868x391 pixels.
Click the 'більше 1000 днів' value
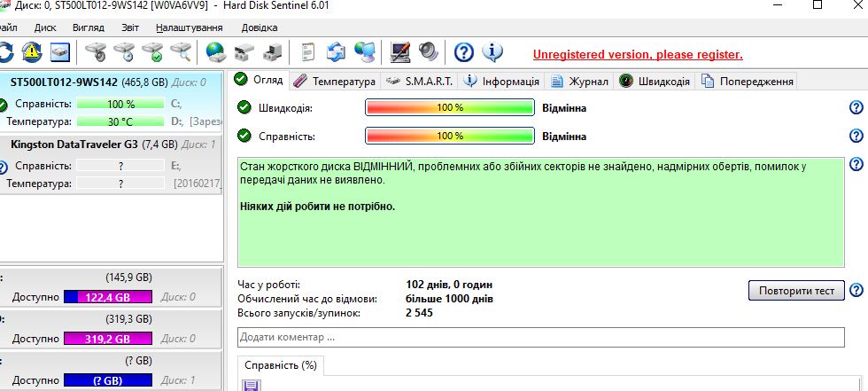(449, 299)
